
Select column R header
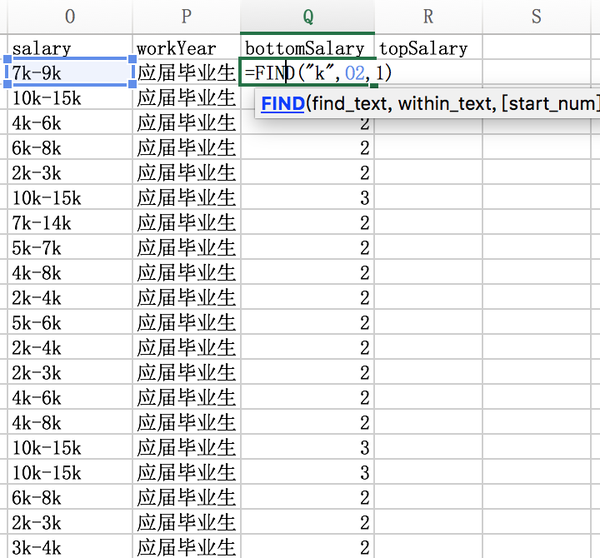428,16
